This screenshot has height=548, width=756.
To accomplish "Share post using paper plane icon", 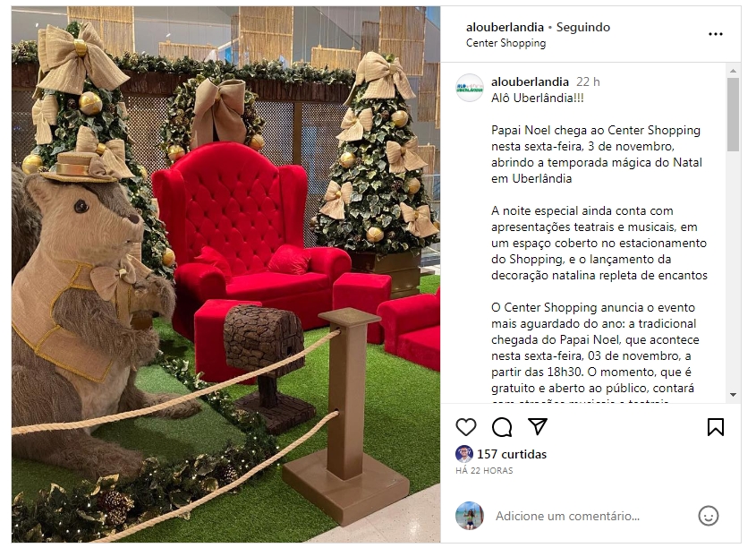I will 537,426.
